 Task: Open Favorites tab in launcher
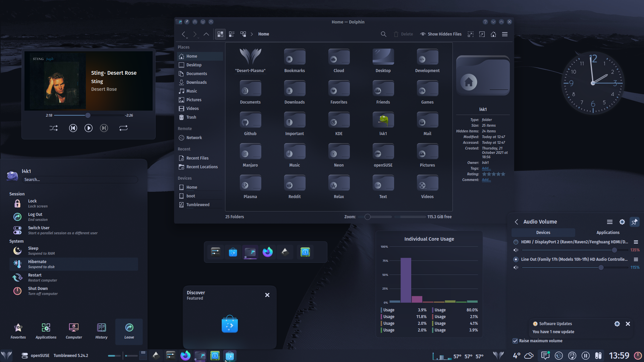pos(18,331)
